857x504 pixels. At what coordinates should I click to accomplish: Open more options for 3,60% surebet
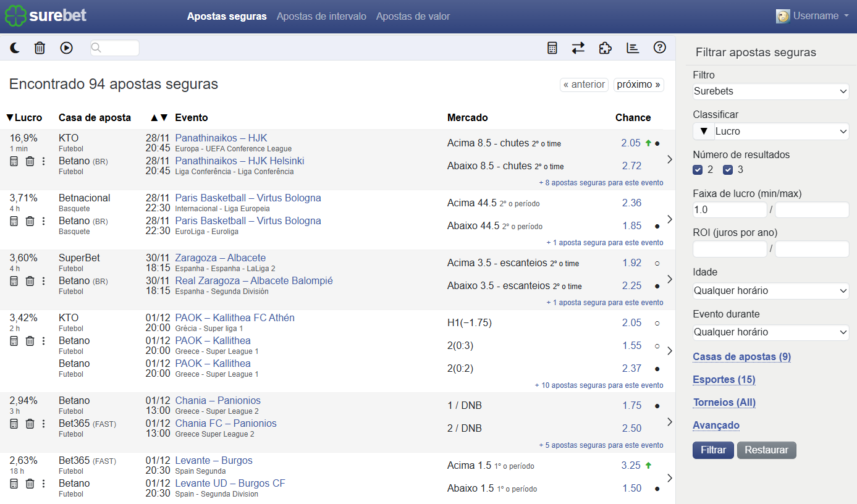[x=43, y=281]
